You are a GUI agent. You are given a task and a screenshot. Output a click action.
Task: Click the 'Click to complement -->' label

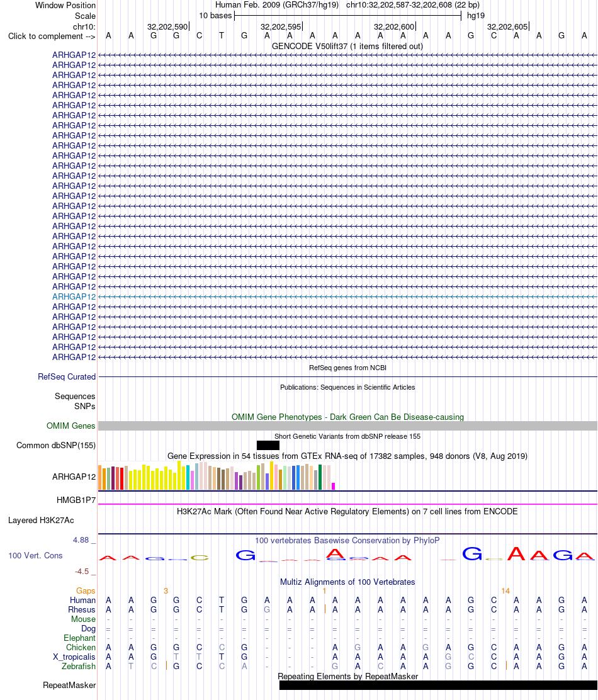pos(52,36)
